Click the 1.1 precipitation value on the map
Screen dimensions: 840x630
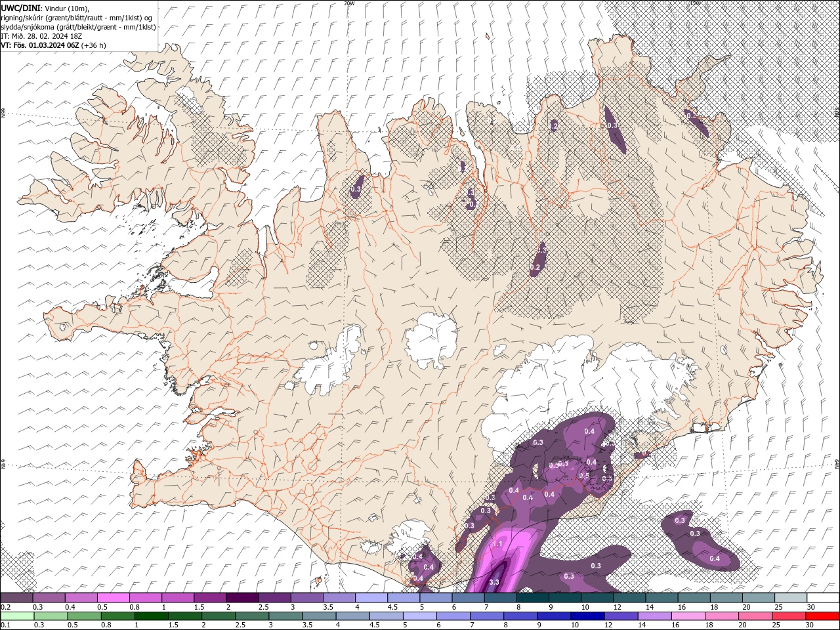point(497,544)
